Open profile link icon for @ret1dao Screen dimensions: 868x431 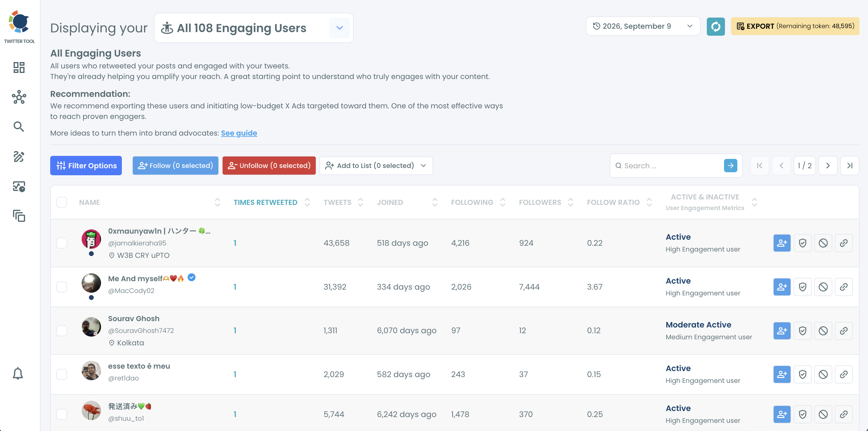coord(844,374)
